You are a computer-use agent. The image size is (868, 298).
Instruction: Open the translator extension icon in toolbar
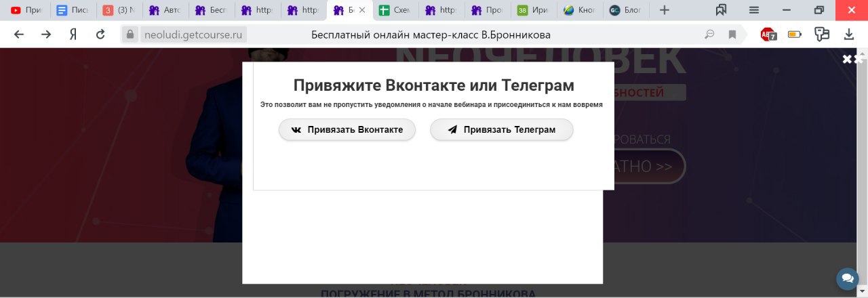(x=823, y=35)
